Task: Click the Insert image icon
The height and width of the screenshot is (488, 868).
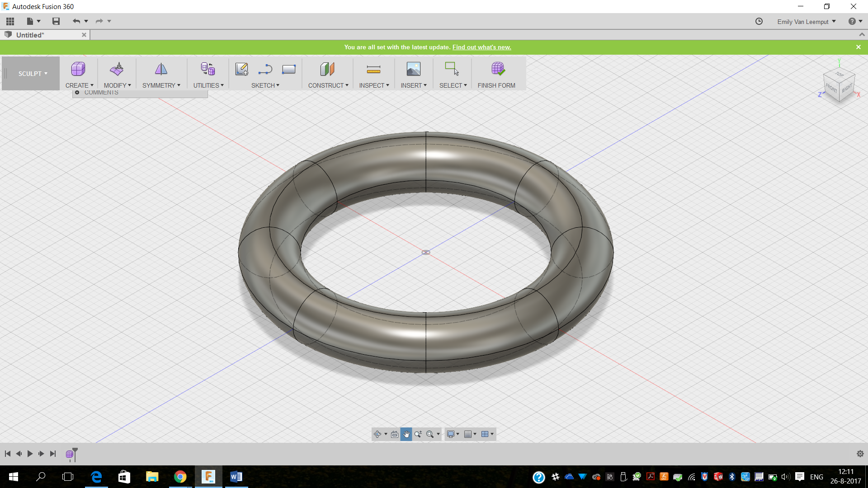Action: click(413, 69)
